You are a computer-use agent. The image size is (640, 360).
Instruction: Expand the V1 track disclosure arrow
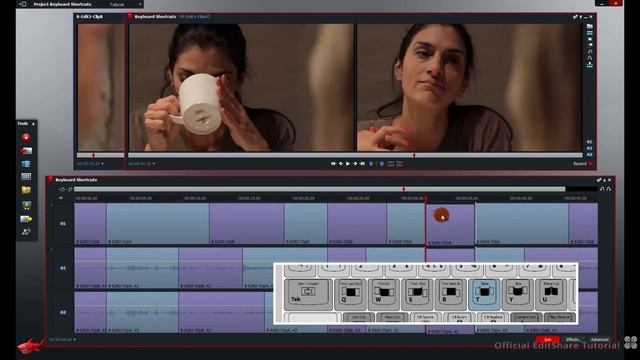coord(51,205)
